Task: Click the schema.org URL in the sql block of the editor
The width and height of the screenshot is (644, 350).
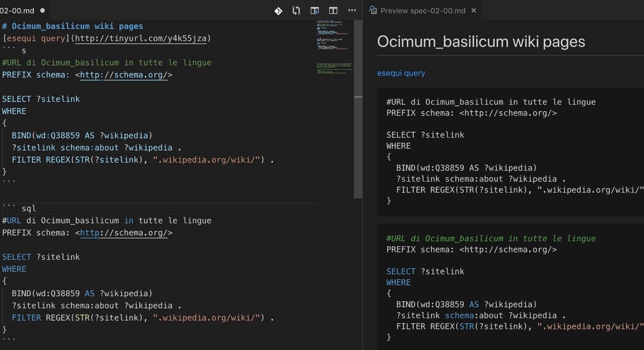Action: [x=124, y=233]
